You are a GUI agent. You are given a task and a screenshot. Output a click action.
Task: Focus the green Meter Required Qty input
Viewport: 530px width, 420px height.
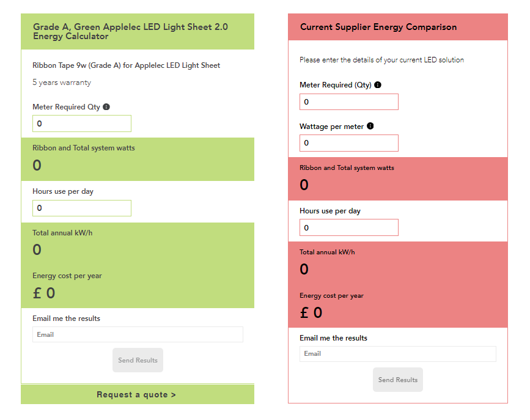point(82,123)
